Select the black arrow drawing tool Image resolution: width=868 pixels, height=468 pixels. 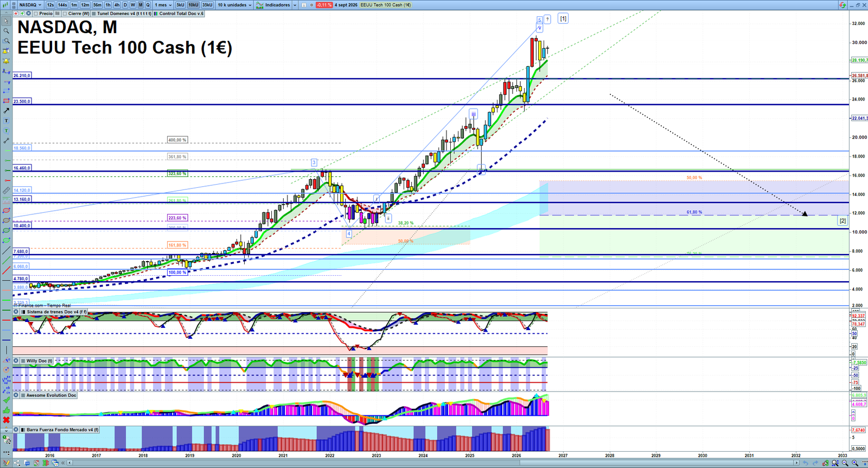pos(7,111)
